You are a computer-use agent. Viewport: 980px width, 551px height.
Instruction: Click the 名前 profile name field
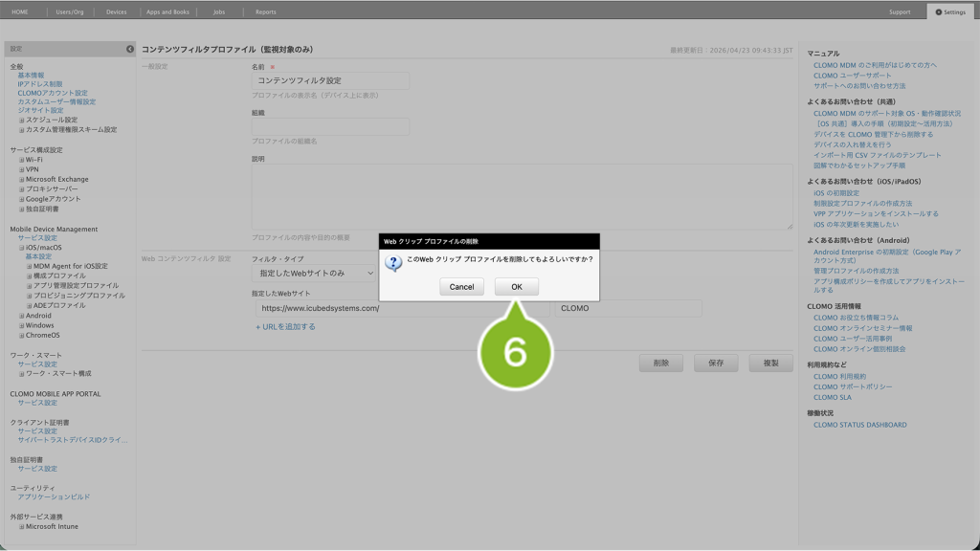[x=330, y=81]
